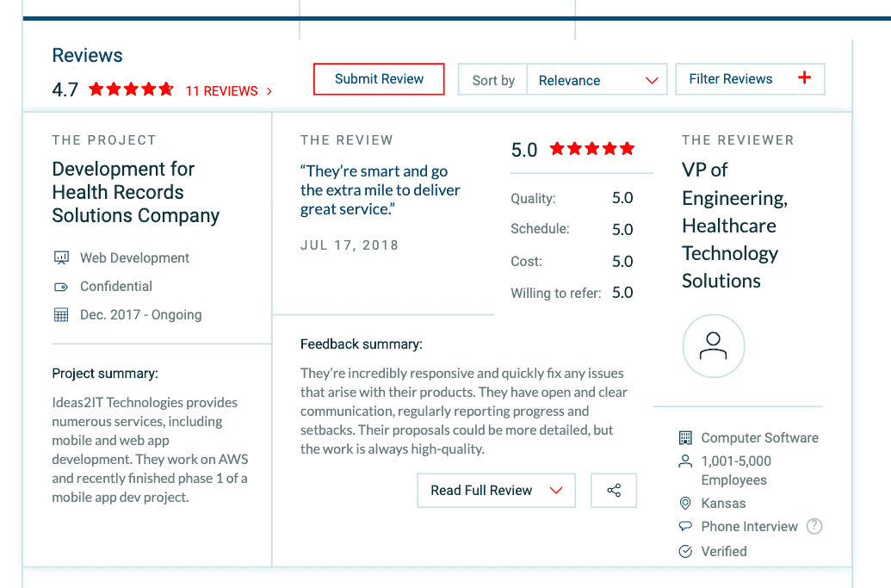Click the Web Development presentation icon
This screenshot has width=891, height=588.
click(x=61, y=258)
